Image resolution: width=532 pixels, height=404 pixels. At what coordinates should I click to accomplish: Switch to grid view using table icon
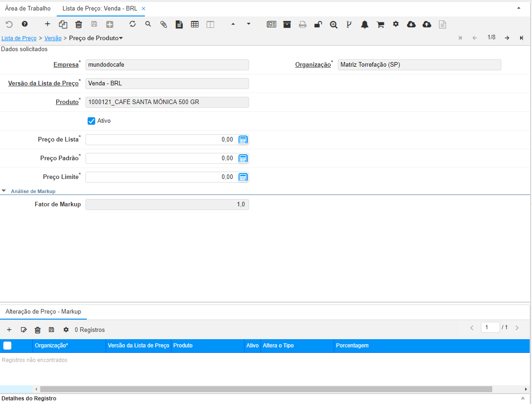[x=195, y=25]
